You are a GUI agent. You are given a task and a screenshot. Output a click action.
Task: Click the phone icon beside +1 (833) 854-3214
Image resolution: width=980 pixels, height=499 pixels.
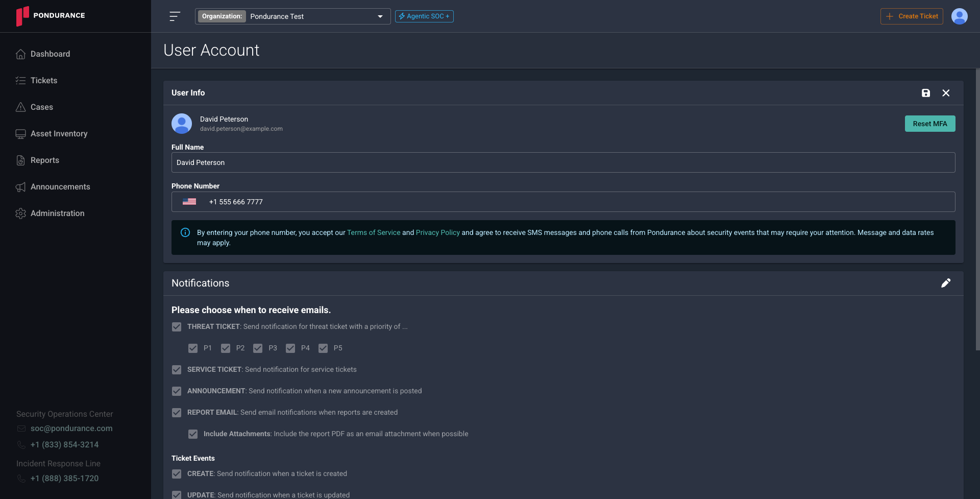coord(21,445)
